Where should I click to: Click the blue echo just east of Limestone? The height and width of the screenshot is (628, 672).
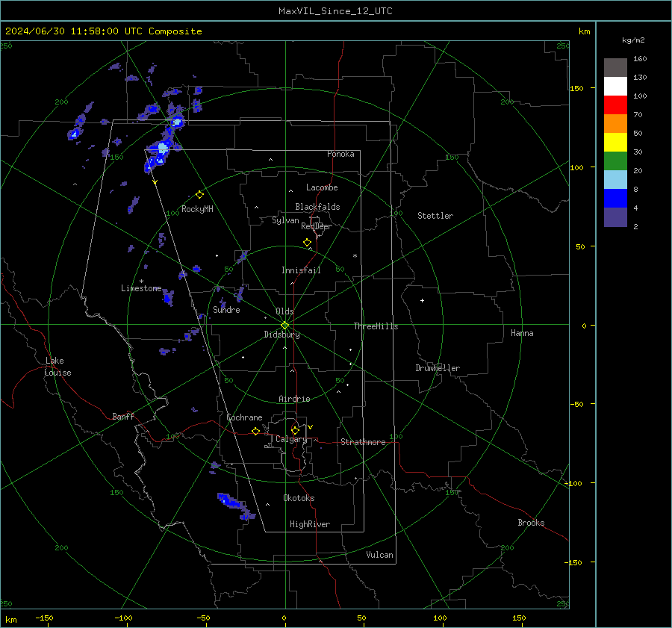169,296
